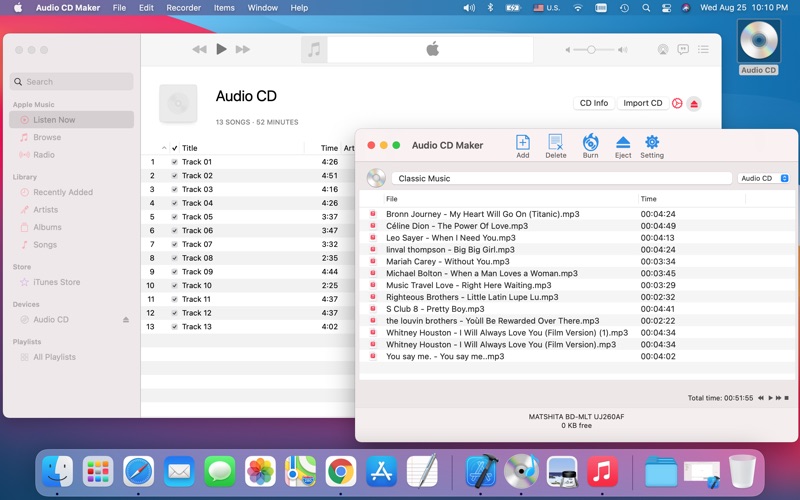Launch Safari from the Dock
Viewport: 800px width, 500px height.
click(138, 471)
